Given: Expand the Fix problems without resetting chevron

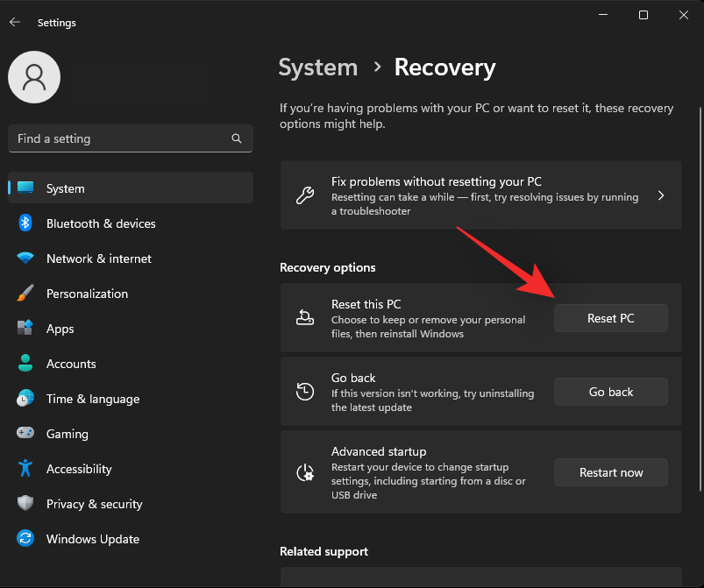Looking at the screenshot, I should coord(661,196).
